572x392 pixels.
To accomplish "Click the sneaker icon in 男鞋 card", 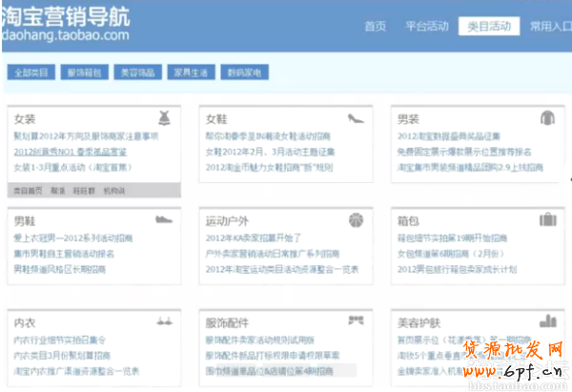I will pyautogui.click(x=163, y=219).
